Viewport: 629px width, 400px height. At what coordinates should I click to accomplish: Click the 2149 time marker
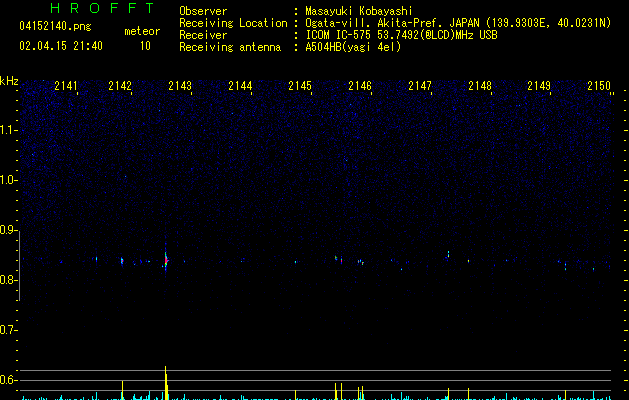(x=539, y=86)
